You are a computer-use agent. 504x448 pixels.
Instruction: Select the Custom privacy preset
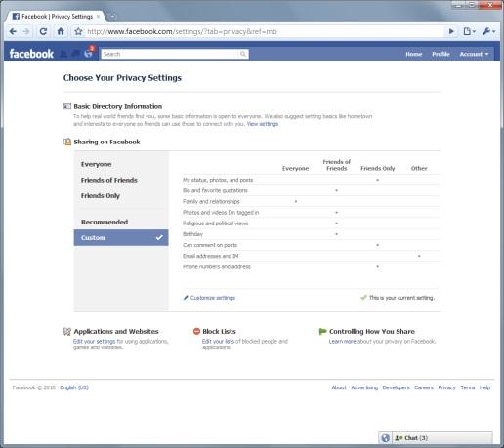[x=121, y=237]
